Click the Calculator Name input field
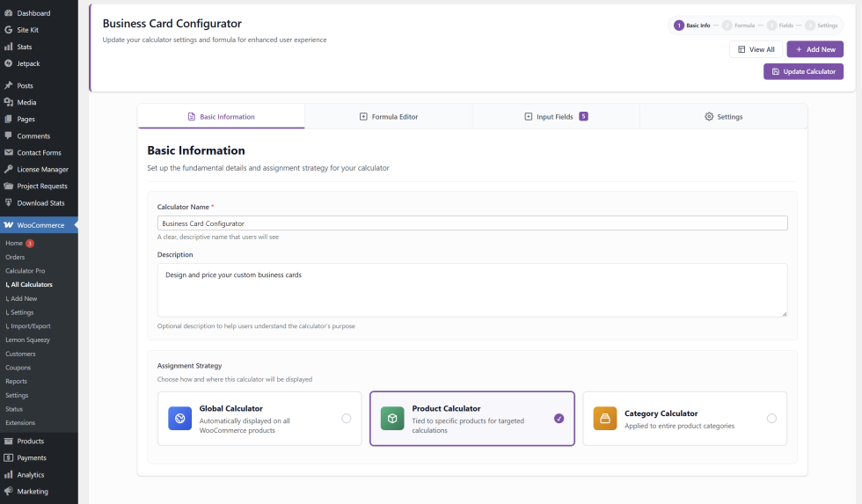The image size is (862, 504). pyautogui.click(x=472, y=223)
